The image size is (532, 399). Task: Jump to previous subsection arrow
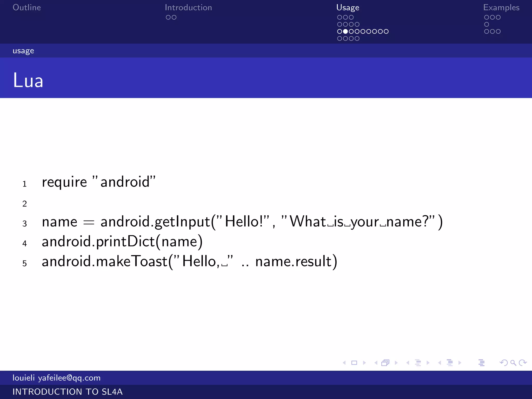(x=408, y=363)
